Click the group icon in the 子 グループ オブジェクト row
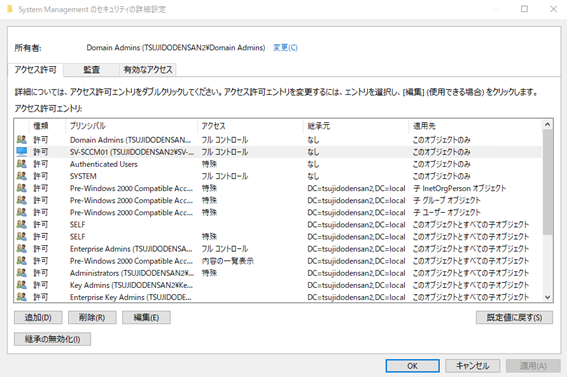 coord(22,200)
